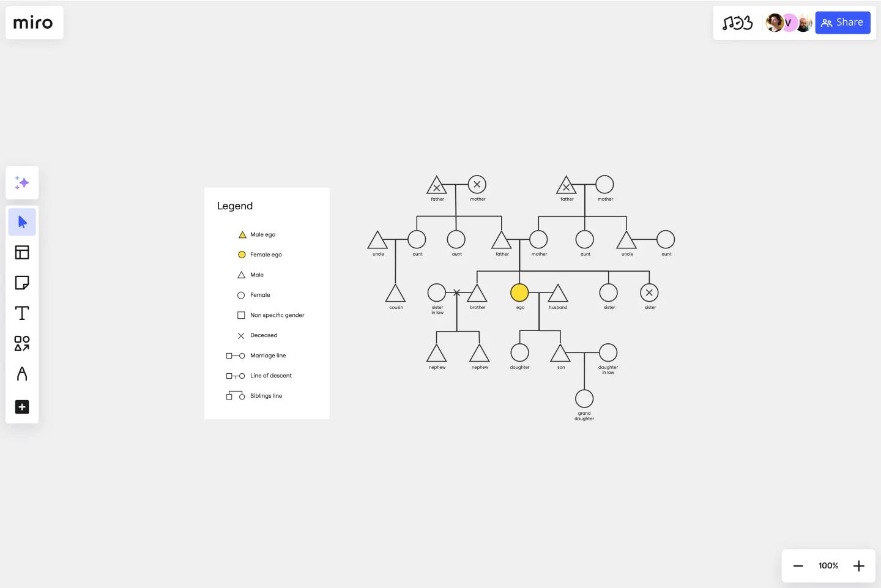
Task: Select the pen drawing tool
Action: [22, 374]
